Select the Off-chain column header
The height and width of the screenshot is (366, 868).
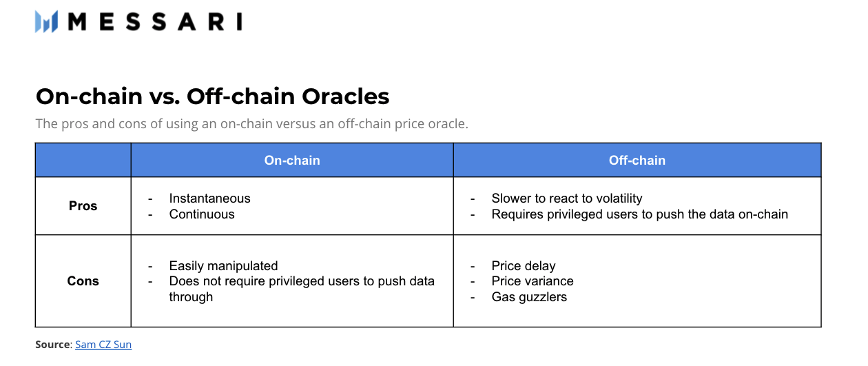637,161
